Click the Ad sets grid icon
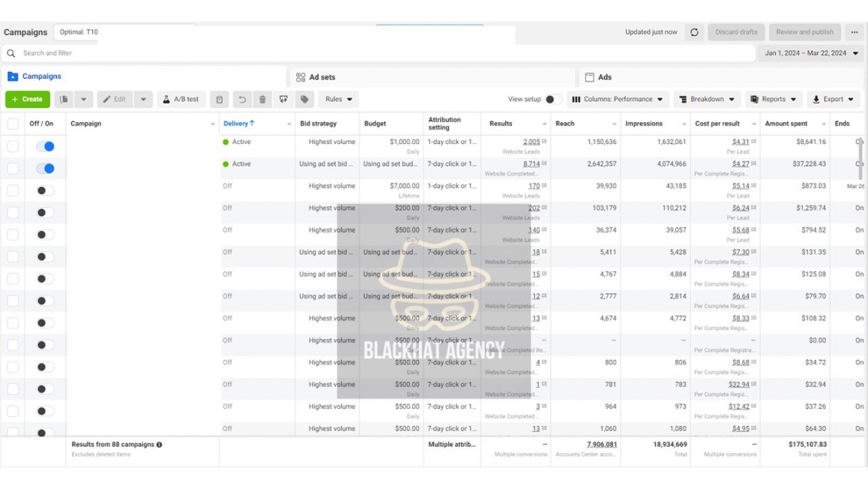 pos(301,77)
